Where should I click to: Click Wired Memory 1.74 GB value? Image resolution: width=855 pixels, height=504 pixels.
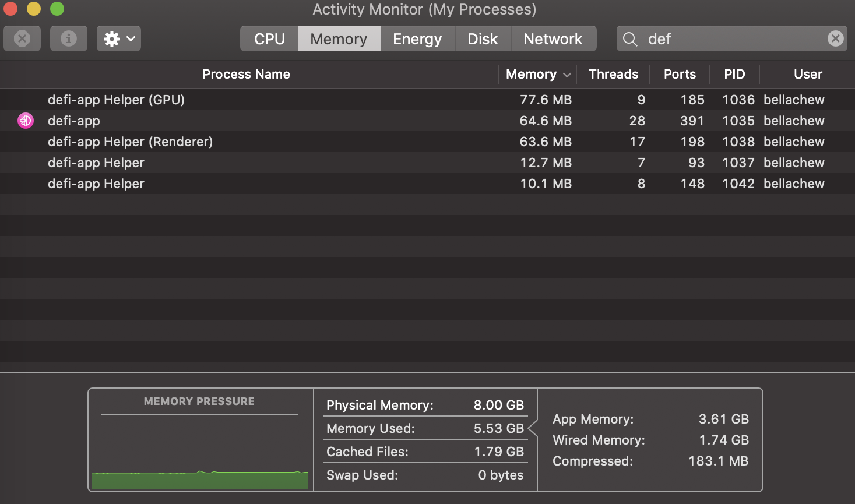tap(724, 440)
